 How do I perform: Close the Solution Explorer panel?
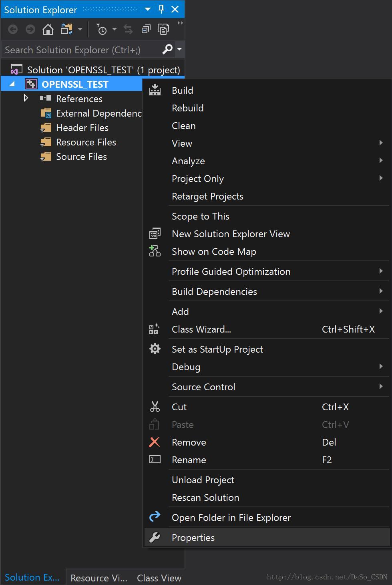click(x=175, y=9)
